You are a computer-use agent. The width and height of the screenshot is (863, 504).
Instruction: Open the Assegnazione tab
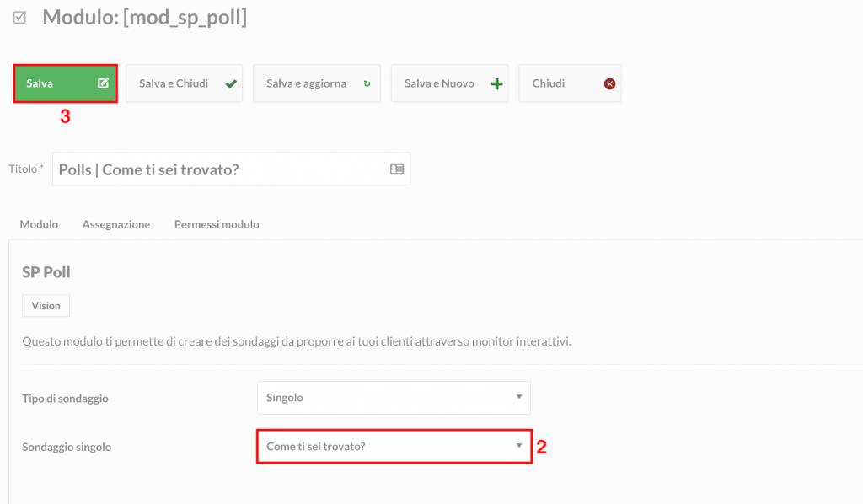[116, 224]
